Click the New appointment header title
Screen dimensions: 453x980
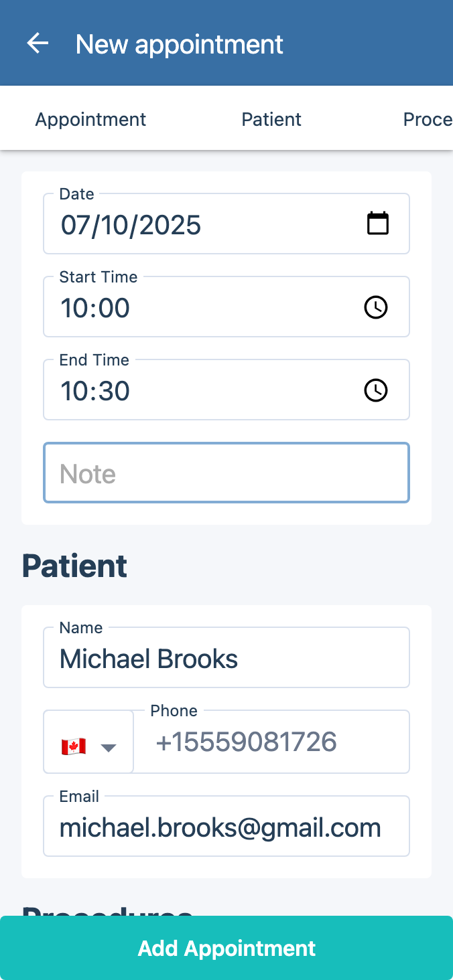[180, 44]
